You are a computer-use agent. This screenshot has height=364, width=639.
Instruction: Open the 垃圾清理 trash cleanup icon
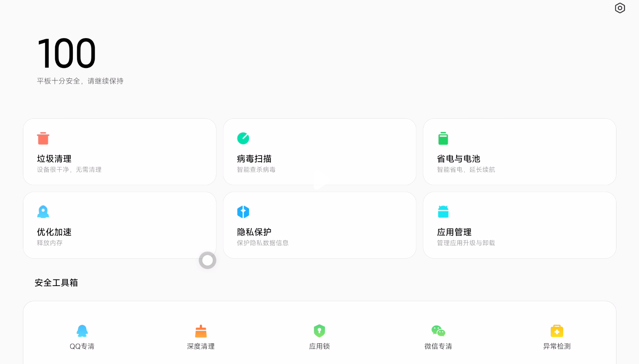(43, 139)
